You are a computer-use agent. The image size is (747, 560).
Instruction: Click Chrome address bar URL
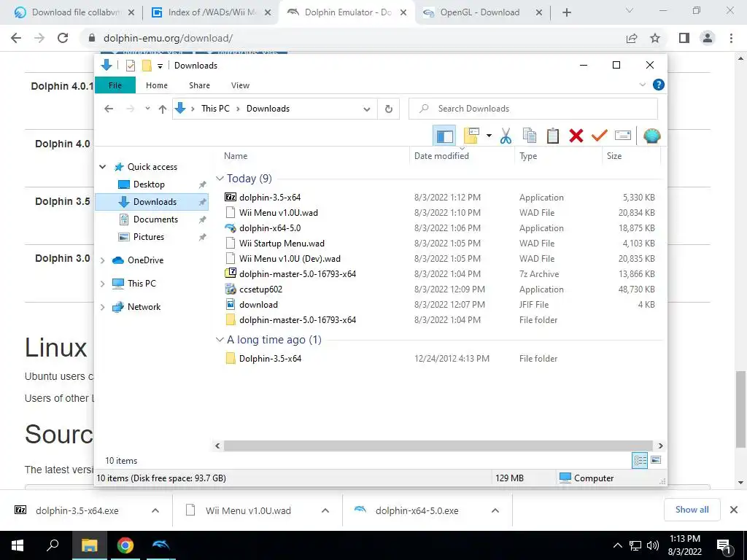coord(168,38)
